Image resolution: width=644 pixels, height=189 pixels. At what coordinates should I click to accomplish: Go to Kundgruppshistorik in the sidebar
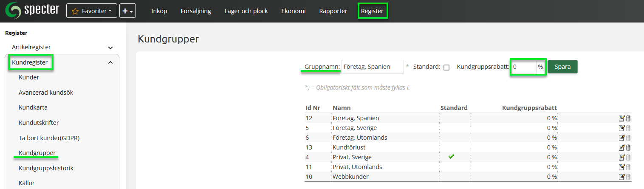46,168
